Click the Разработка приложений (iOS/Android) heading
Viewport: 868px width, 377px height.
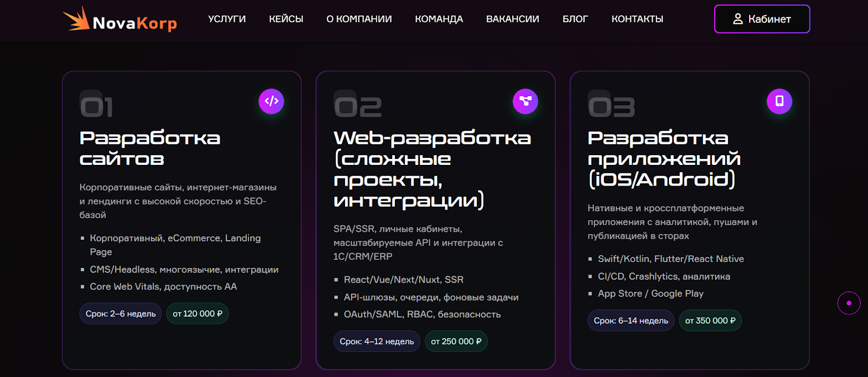coord(664,158)
